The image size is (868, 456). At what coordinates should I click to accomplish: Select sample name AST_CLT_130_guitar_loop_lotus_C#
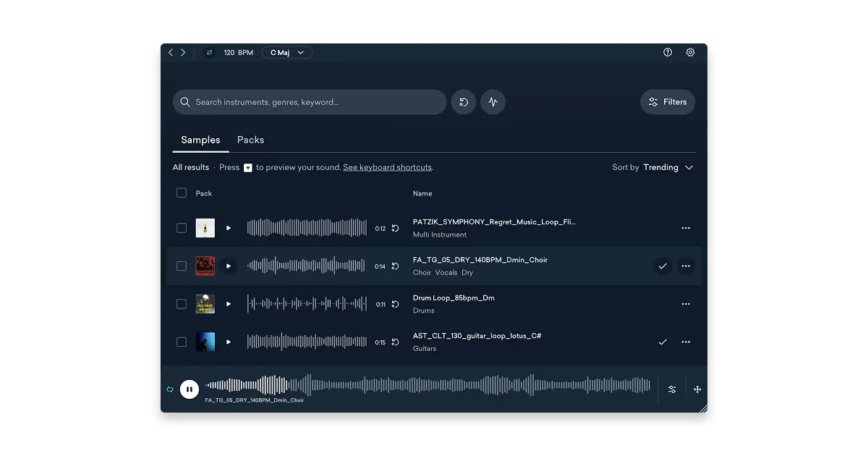coord(477,336)
